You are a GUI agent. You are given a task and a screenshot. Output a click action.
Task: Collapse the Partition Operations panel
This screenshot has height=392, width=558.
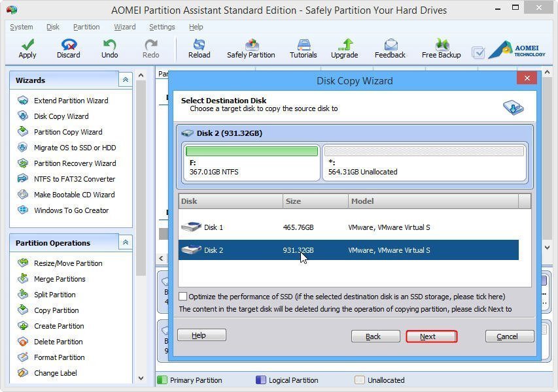pos(125,242)
